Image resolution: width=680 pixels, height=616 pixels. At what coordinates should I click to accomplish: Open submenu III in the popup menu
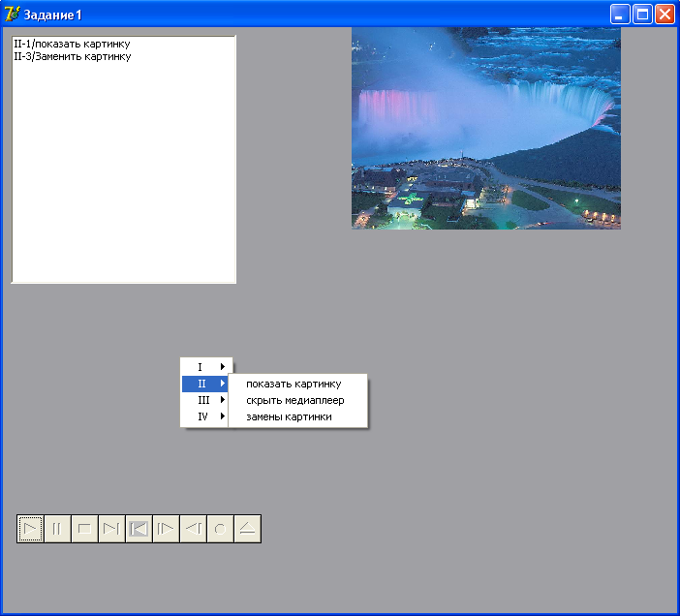[204, 400]
